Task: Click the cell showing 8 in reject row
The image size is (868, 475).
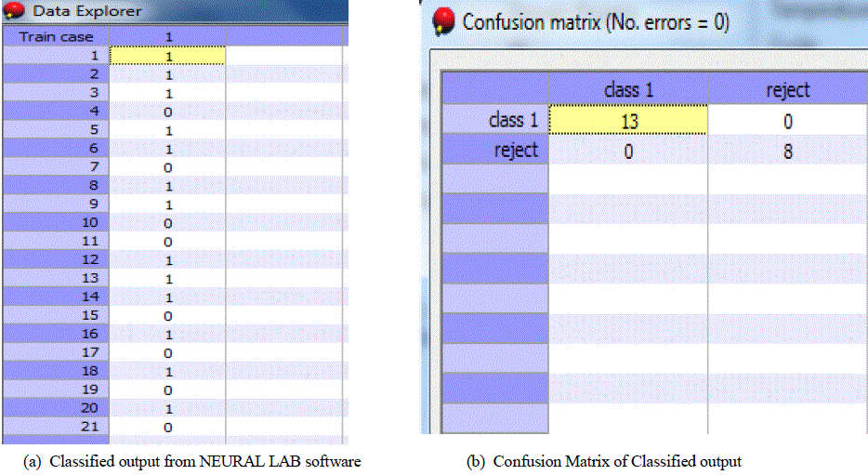Action: pyautogui.click(x=787, y=150)
